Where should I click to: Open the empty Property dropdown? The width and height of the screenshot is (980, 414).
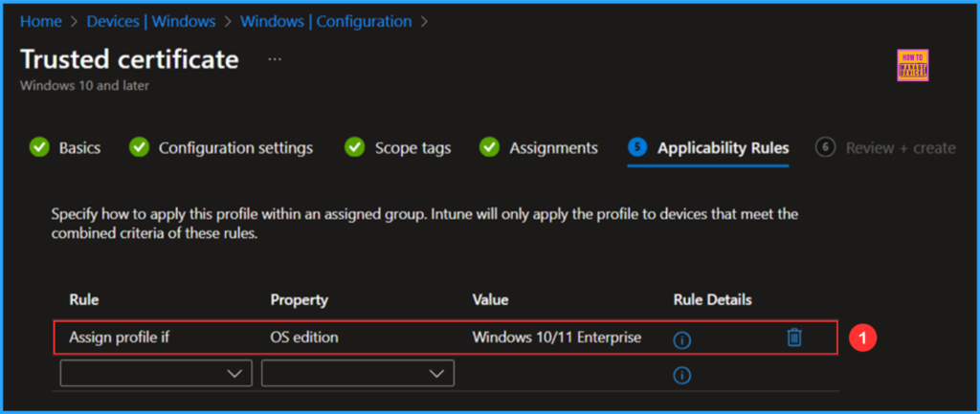point(358,374)
